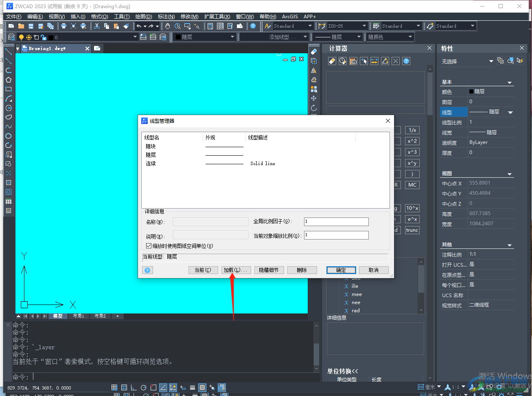Collapse the 其他 section in properties panel

coord(510,246)
